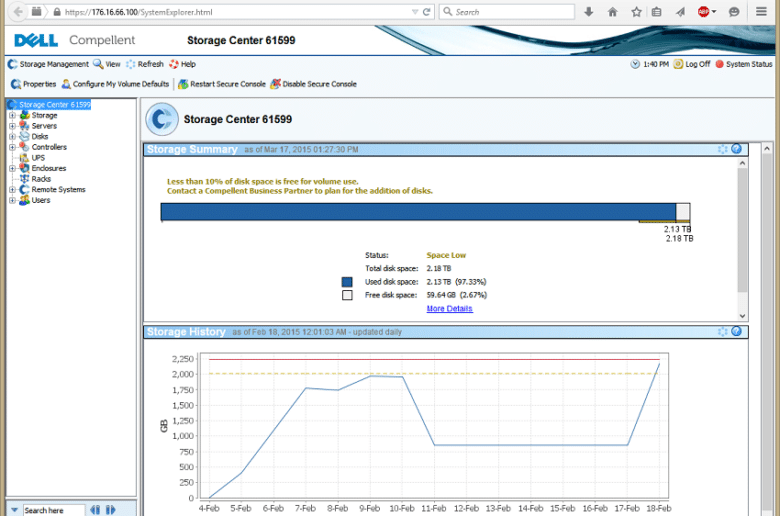
Task: Expand the Users tree node
Action: 12,200
